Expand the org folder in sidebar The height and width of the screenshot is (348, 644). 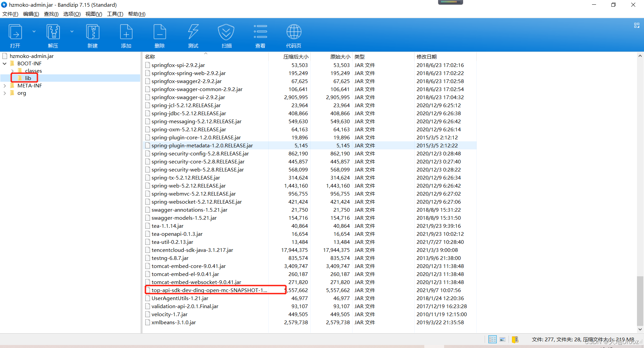4,93
